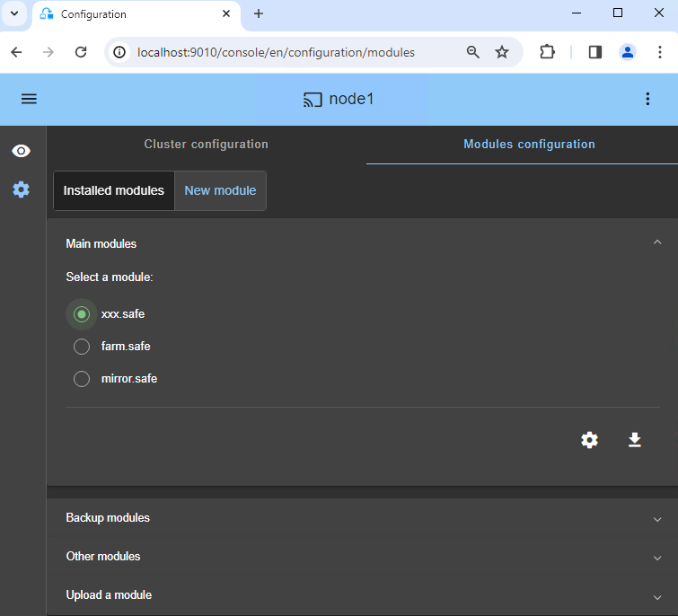This screenshot has width=678, height=616.
Task: Click the eye monitoring icon in sidebar
Action: tap(21, 151)
